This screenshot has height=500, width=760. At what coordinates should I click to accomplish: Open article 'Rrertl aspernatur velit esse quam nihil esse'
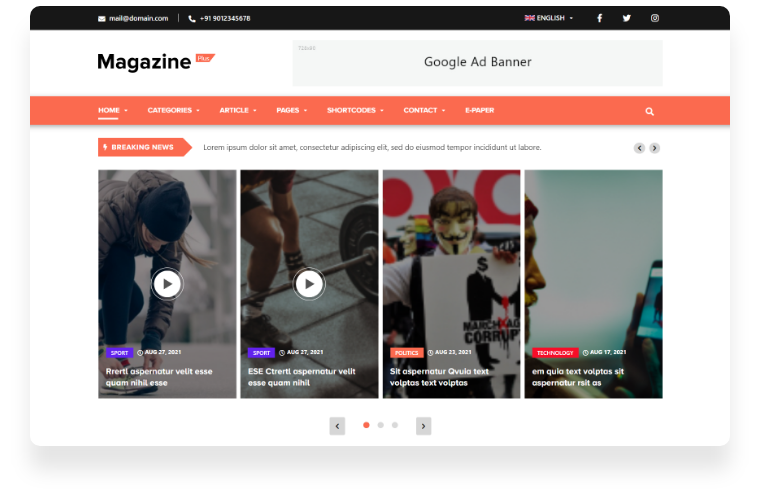point(159,377)
